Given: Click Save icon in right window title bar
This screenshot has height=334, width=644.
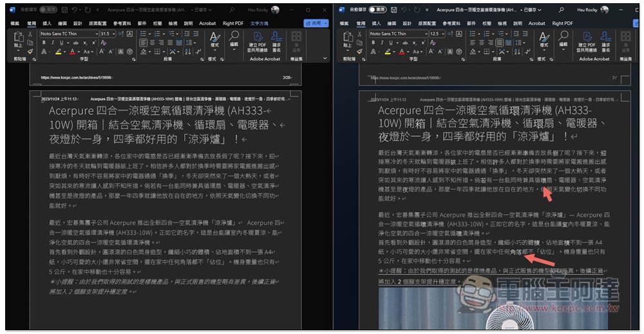Looking at the screenshot, I should [x=394, y=10].
